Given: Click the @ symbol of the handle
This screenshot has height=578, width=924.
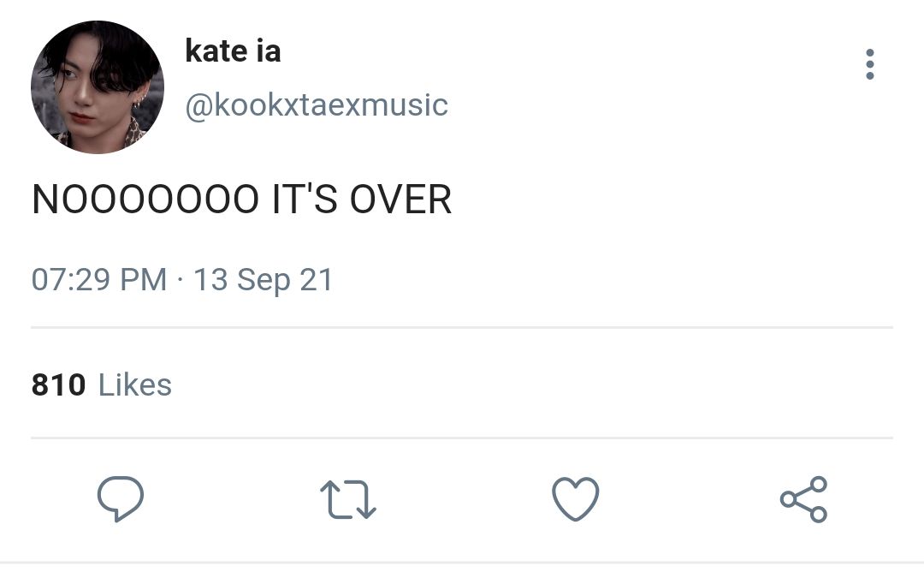Looking at the screenshot, I should coord(198,107).
